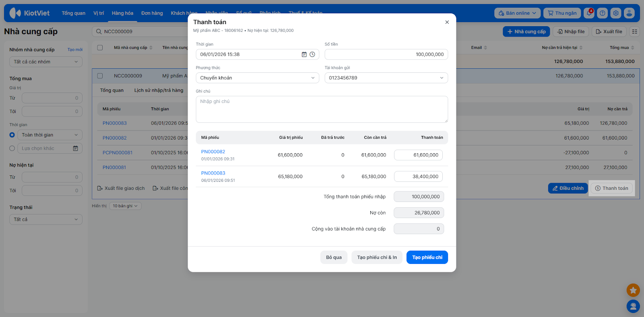Screen dimensions: 644x317
Task: Sort by Nợ cần trả hiện tại column
Action: pos(581,47)
